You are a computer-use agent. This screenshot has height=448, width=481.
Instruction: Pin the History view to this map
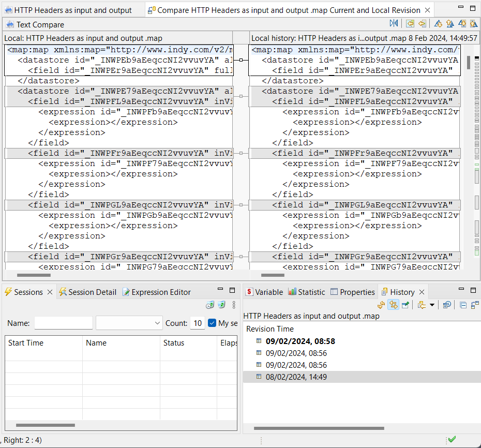coord(405,305)
